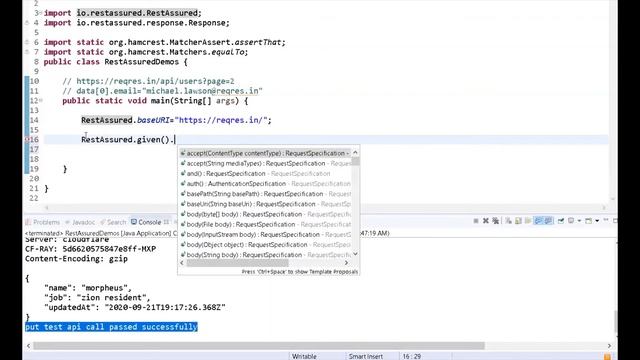Click right arrow of console horizontal scrollbar
This screenshot has width=640, height=360.
(609, 346)
